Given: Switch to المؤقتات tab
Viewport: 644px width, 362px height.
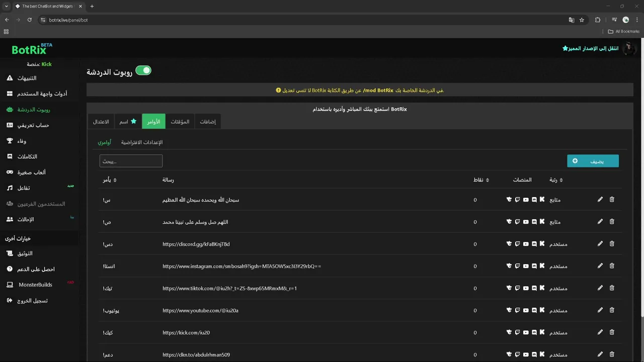Looking at the screenshot, I should click(180, 122).
